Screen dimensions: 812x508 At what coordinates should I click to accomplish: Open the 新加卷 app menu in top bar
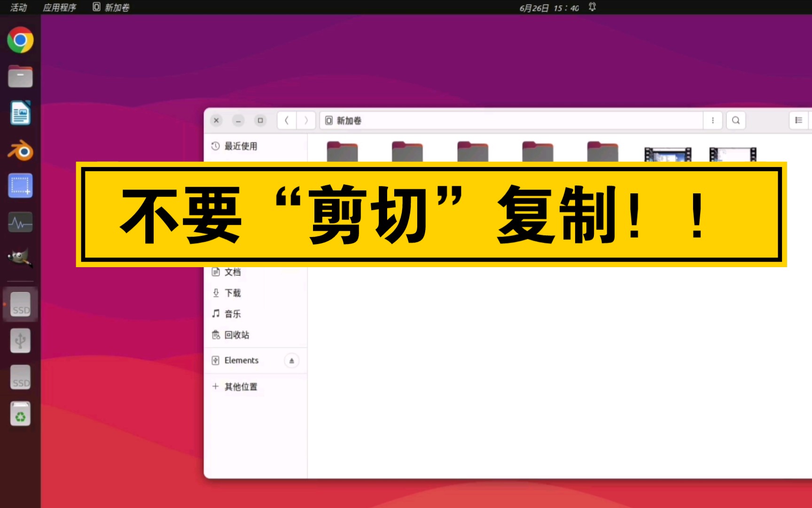click(111, 8)
